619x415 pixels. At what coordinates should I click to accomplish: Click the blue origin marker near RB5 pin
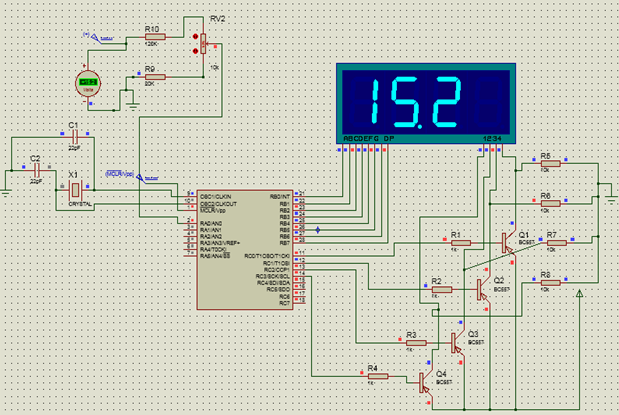tap(318, 230)
